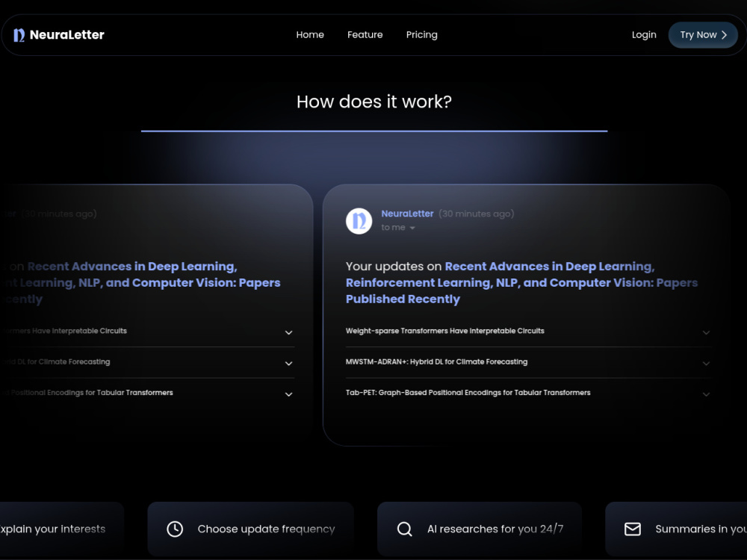This screenshot has height=560, width=747.
Task: Click the NeuraLetter logo icon in navbar
Action: (19, 35)
